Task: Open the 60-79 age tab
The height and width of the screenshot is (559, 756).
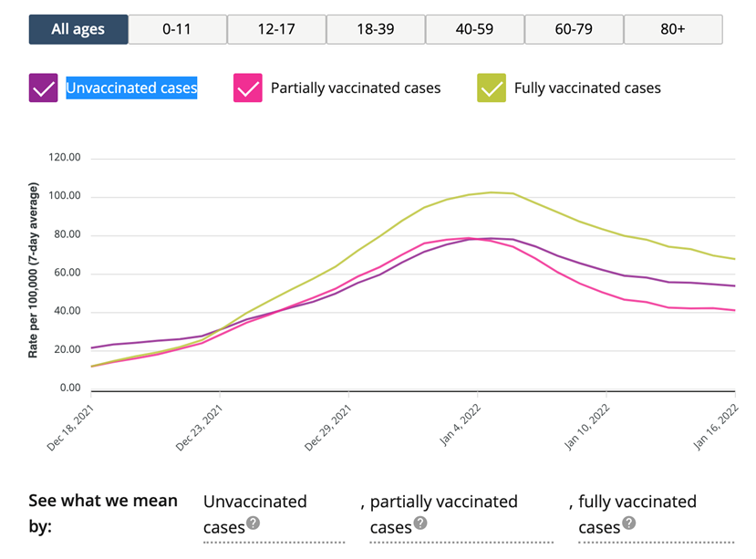Action: coord(574,29)
